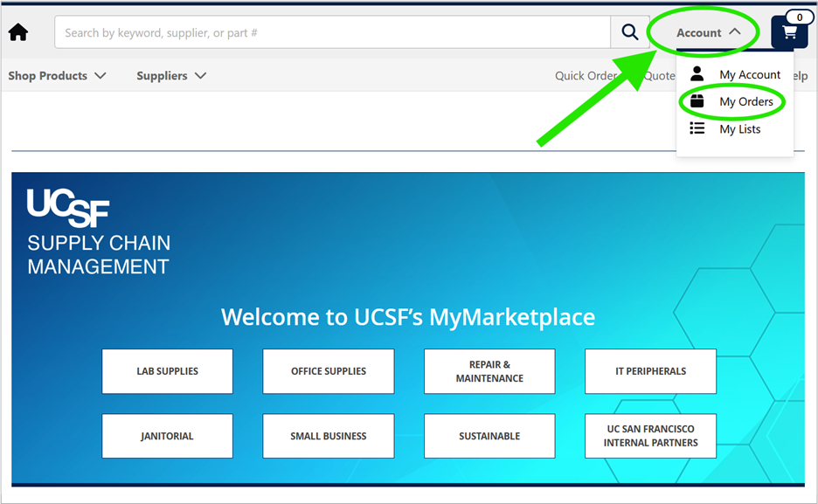The width and height of the screenshot is (818, 504).
Task: Collapse the Account dropdown menu
Action: (x=709, y=33)
